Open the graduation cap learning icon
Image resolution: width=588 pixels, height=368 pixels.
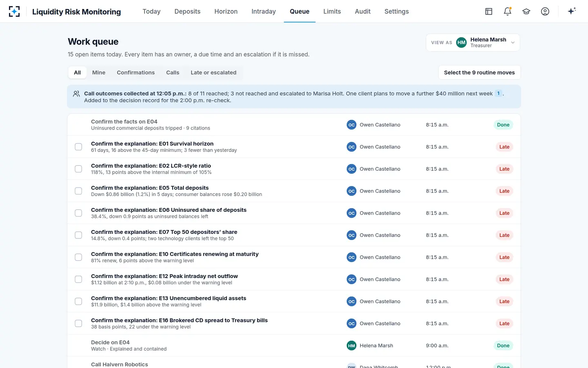(x=526, y=11)
